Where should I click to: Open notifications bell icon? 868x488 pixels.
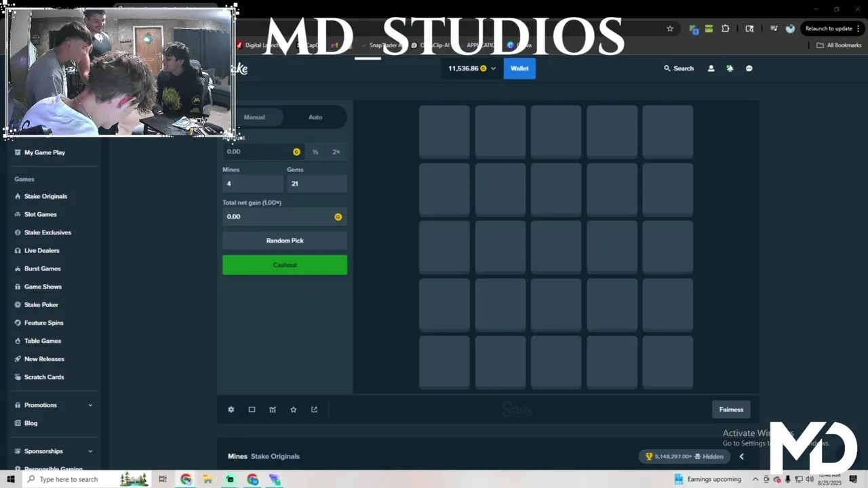click(x=730, y=68)
